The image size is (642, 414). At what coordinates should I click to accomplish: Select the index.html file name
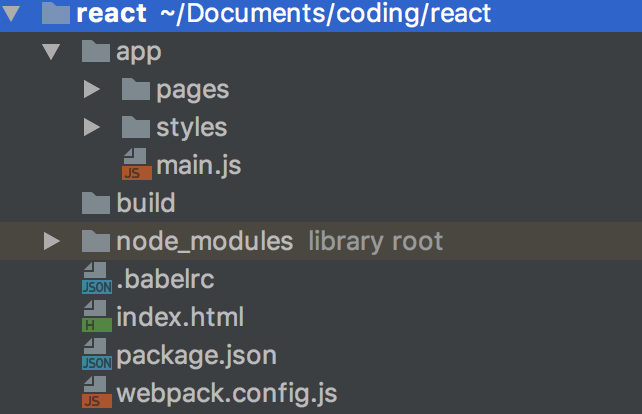[180, 317]
